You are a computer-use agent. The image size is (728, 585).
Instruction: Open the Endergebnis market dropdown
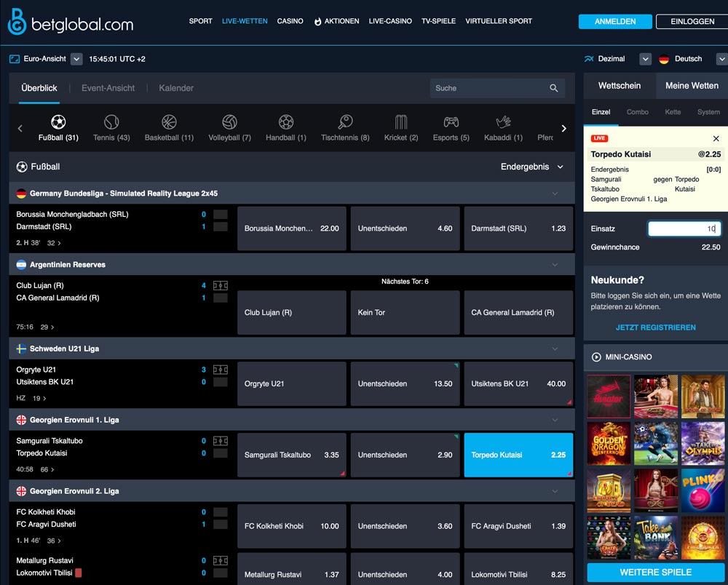pos(531,167)
